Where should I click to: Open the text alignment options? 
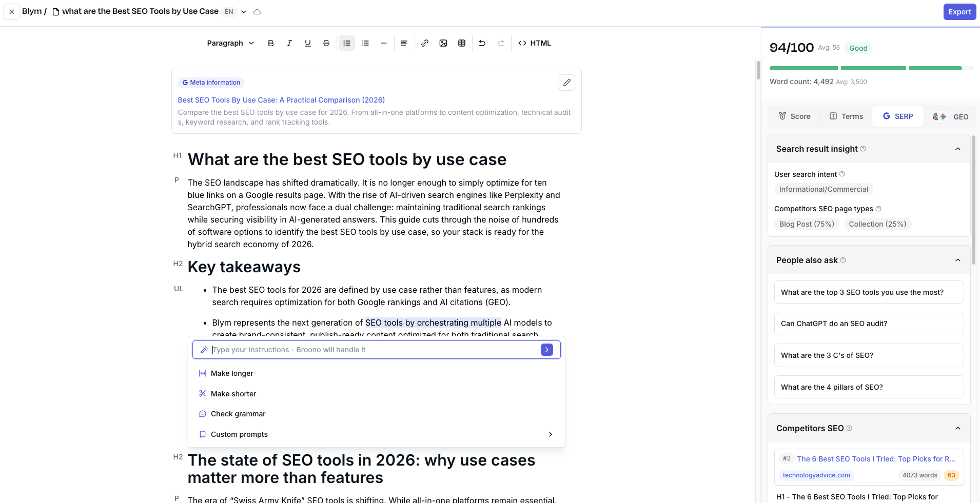click(404, 43)
